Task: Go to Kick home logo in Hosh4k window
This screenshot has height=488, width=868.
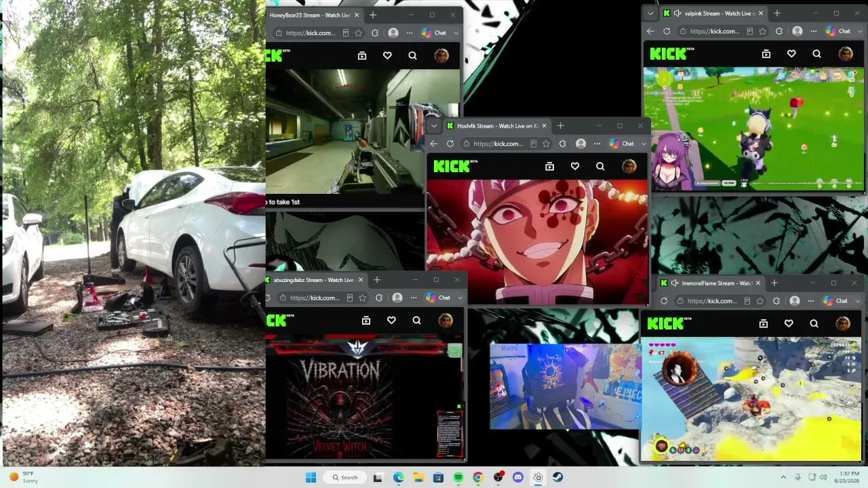Action: pyautogui.click(x=456, y=166)
